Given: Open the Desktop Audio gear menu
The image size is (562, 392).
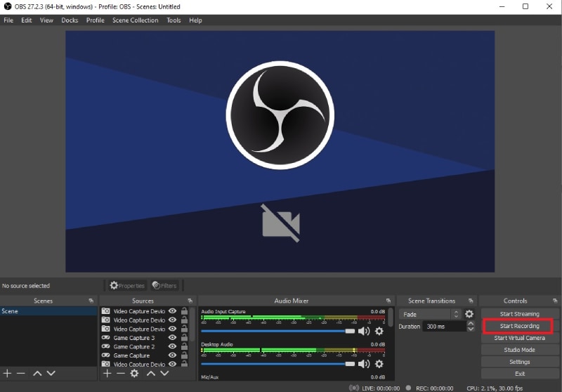Looking at the screenshot, I should 379,364.
